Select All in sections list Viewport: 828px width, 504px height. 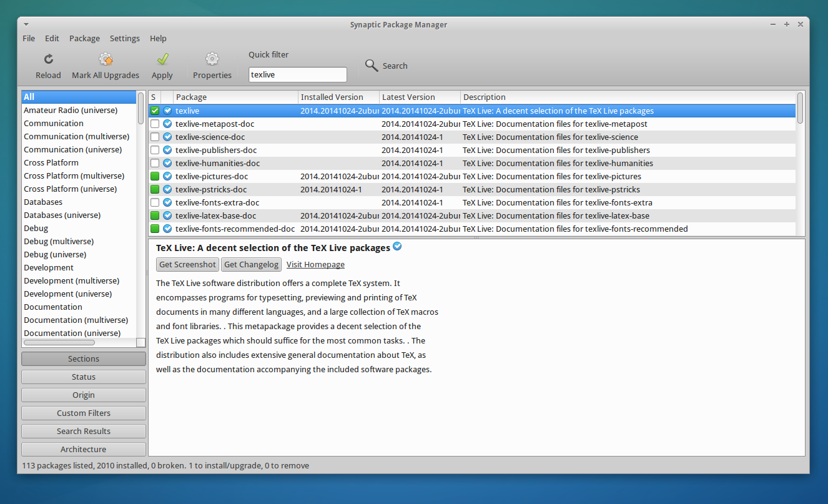click(79, 97)
